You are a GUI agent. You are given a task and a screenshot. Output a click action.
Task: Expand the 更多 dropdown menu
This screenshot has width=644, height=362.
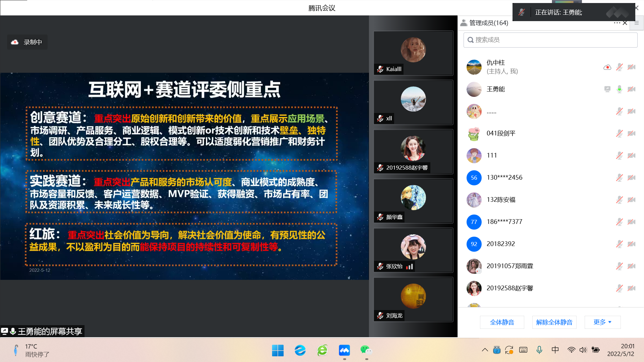click(x=602, y=322)
